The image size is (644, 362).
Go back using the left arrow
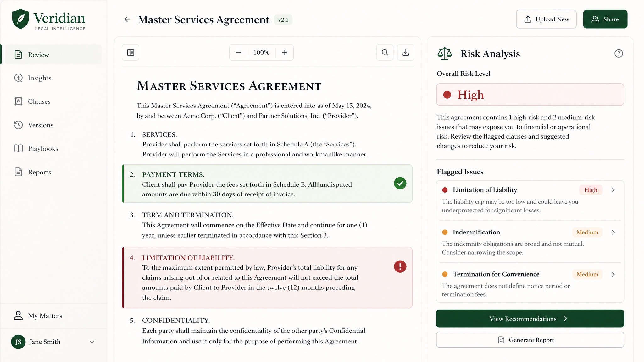tap(127, 19)
